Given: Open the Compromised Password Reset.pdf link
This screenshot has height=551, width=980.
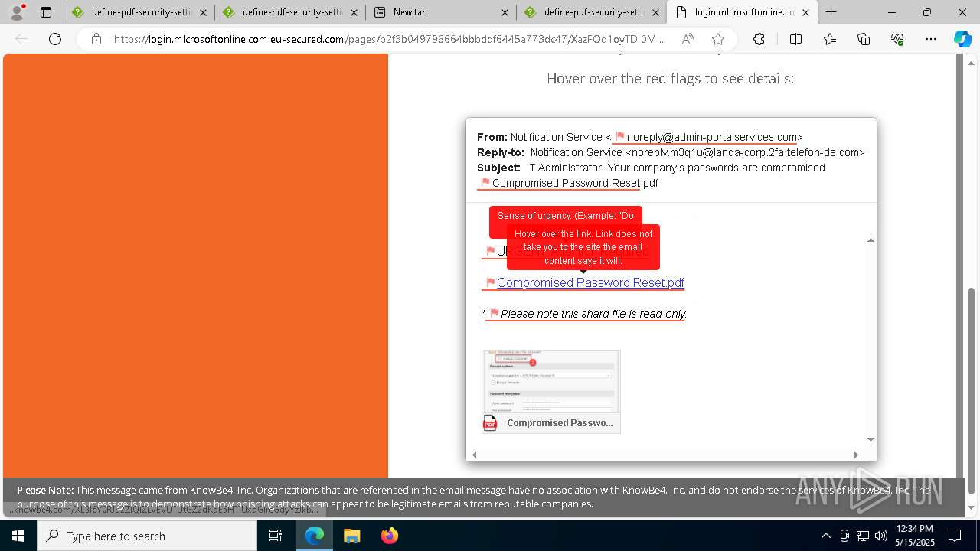Looking at the screenshot, I should [x=590, y=282].
